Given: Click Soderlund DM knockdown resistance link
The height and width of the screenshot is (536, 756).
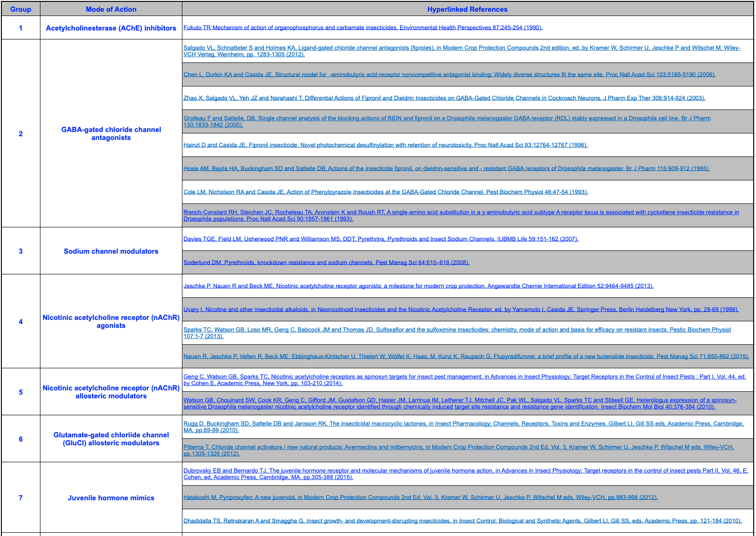Looking at the screenshot, I should 326,263.
